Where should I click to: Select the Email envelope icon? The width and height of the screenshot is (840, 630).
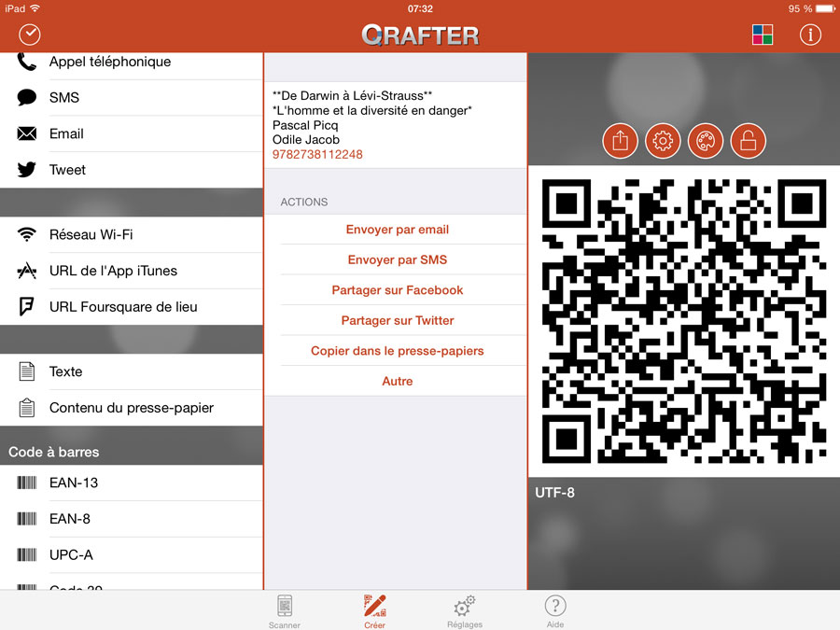27,133
